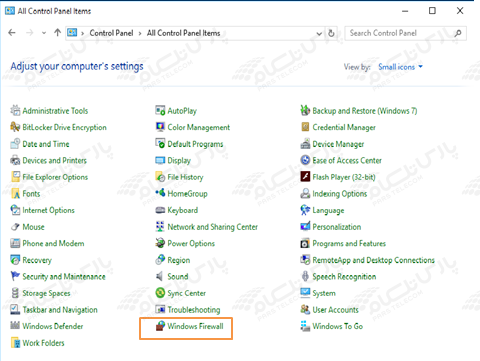Open the Date and Time icon
480x361 pixels.
pyautogui.click(x=15, y=144)
